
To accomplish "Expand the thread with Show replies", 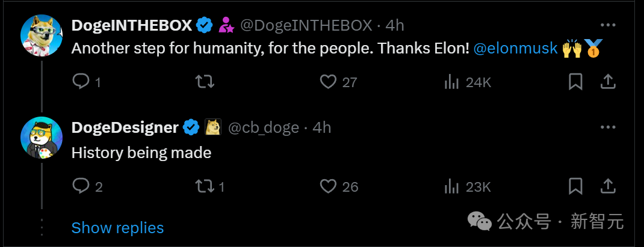I will tap(117, 228).
